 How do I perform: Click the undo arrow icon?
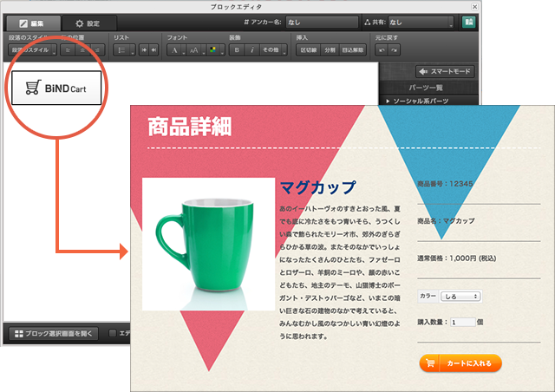pyautogui.click(x=380, y=50)
